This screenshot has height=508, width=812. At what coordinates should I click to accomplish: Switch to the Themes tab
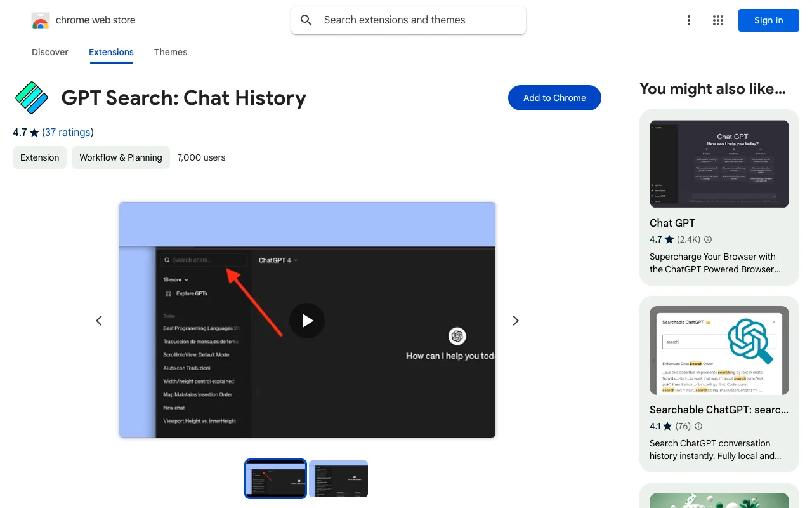click(x=171, y=52)
